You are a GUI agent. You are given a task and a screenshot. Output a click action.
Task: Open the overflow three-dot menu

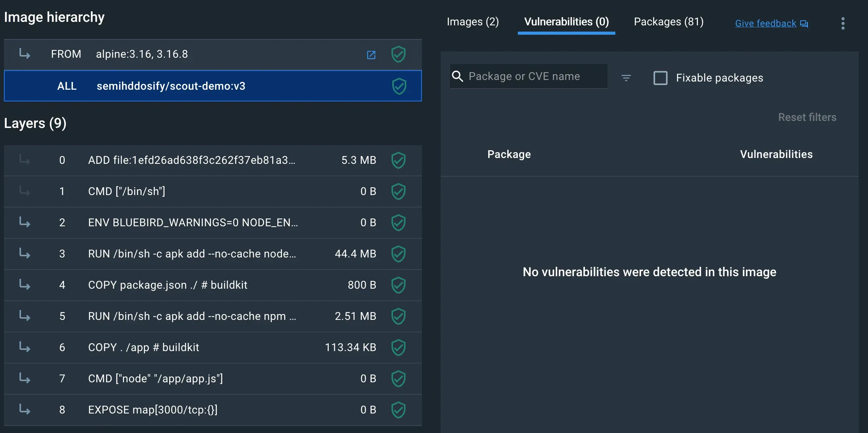coord(843,23)
